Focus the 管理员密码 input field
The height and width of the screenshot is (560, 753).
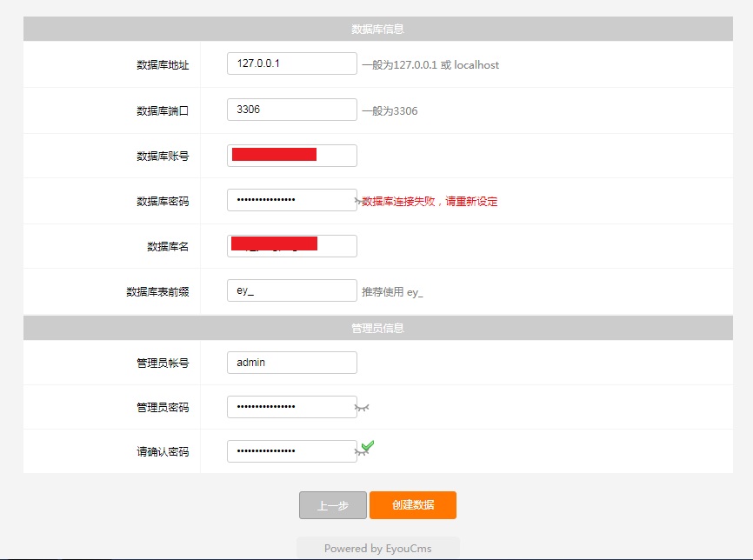[x=292, y=407]
